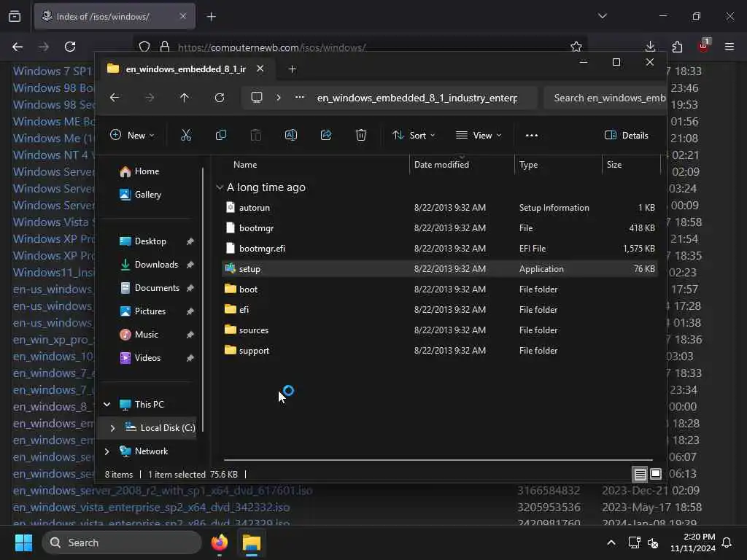Go up one folder level in Explorer
Viewport: 747px width, 560px height.
click(x=185, y=98)
